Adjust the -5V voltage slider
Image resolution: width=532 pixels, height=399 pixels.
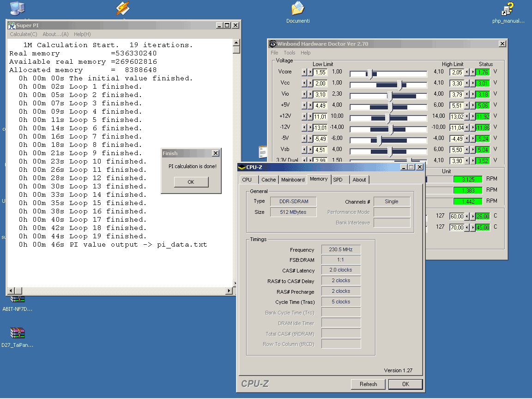379,140
